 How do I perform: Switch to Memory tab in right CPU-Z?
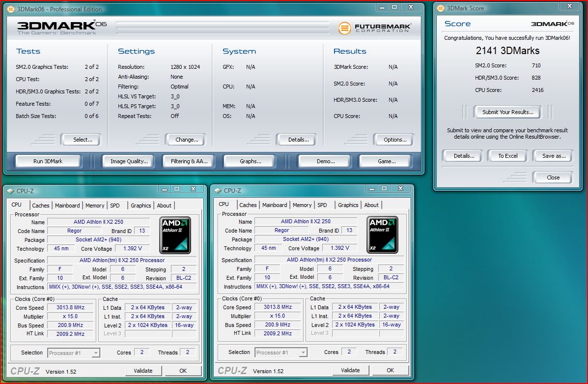302,205
